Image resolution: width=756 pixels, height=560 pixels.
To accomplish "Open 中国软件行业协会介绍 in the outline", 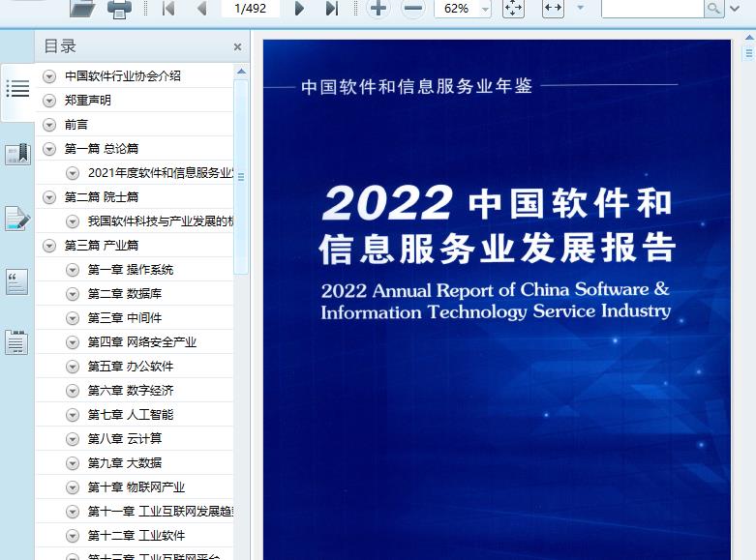I will tap(123, 76).
